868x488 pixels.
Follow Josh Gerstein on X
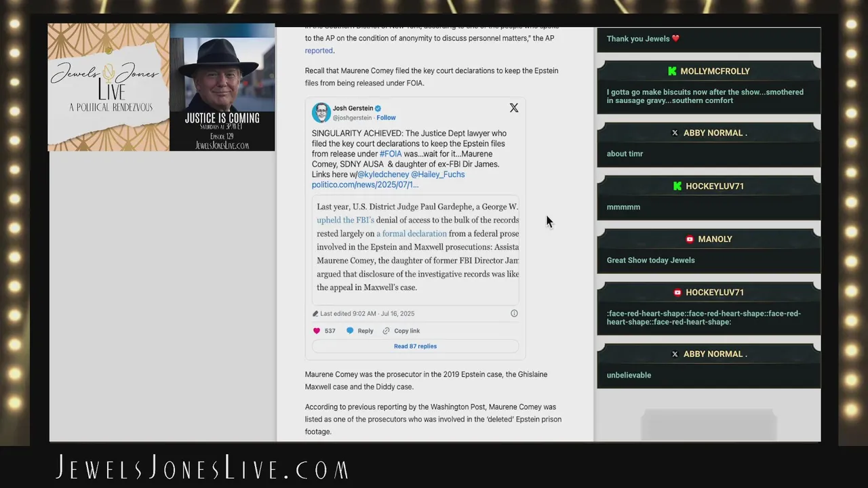point(386,118)
